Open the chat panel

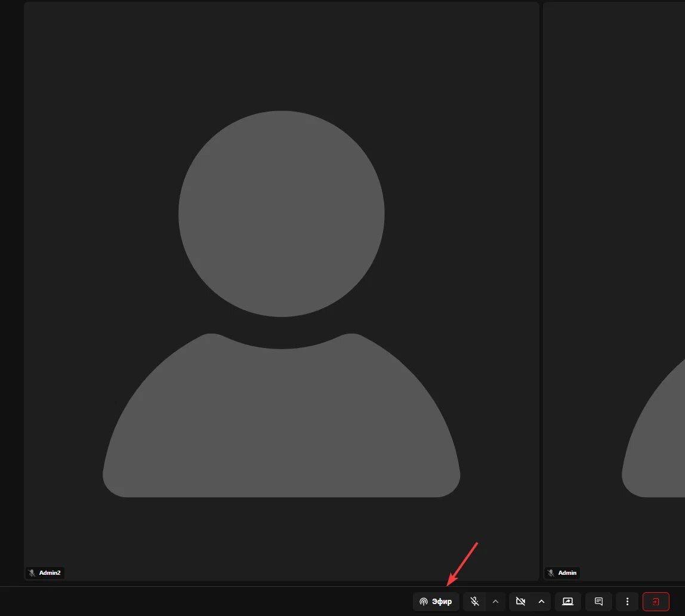(x=598, y=602)
